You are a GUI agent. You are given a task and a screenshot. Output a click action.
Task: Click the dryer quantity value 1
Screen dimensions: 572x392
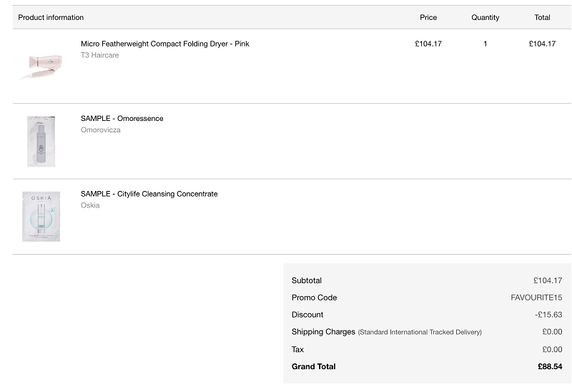[485, 44]
